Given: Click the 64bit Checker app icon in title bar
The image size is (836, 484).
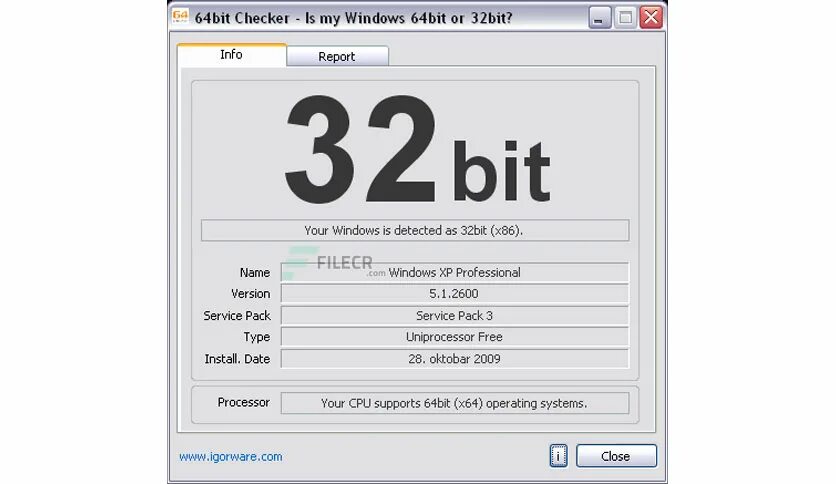Looking at the screenshot, I should (180, 17).
